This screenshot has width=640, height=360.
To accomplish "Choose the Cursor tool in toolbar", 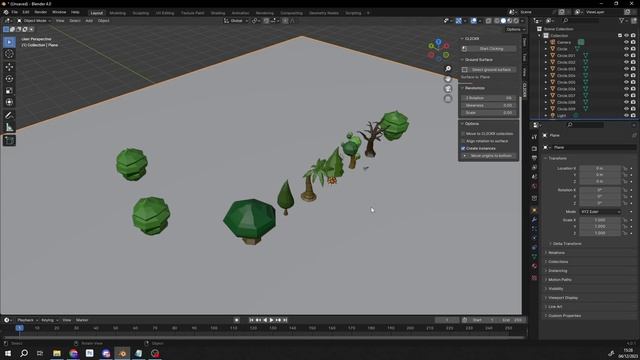I will (9, 54).
